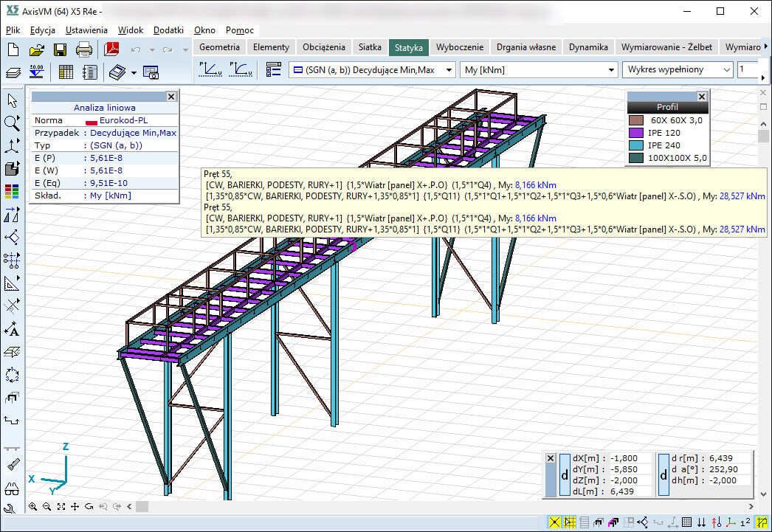The width and height of the screenshot is (772, 532).
Task: Close the Analiza liniowa info panel
Action: click(171, 97)
